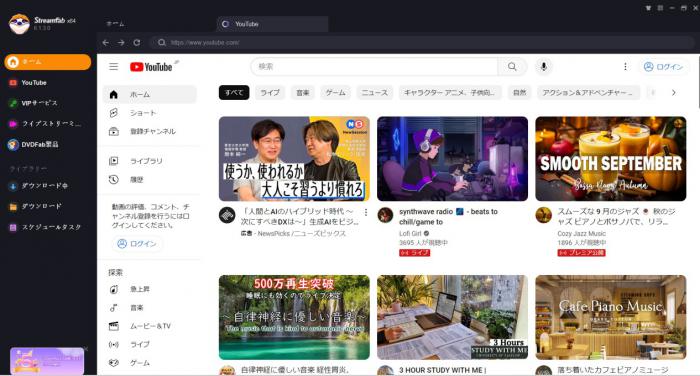Click the Lofi Girl channel avatar
Viewport: 700px width, 376px height.
coord(385,215)
